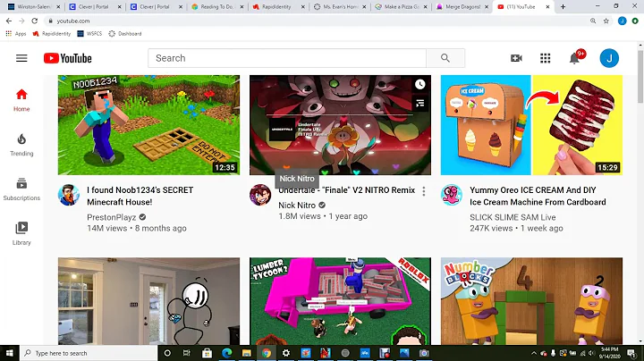Open Windows Start menu
The height and width of the screenshot is (361, 644).
click(10, 353)
